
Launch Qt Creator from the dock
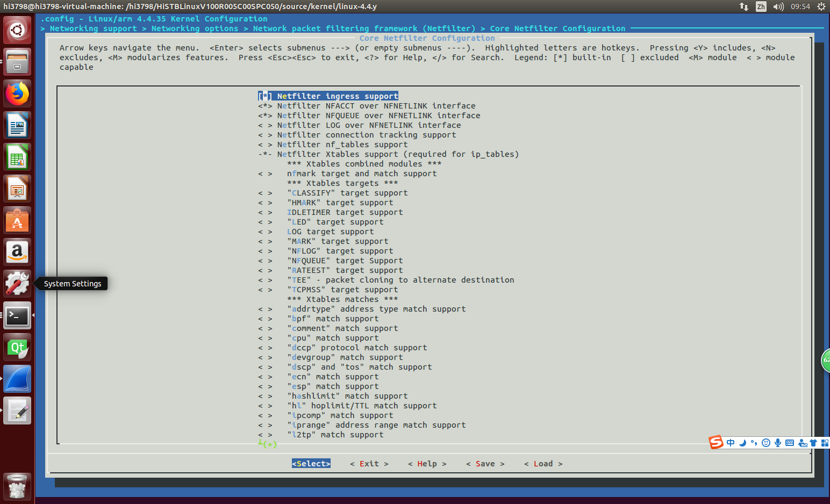(x=17, y=347)
